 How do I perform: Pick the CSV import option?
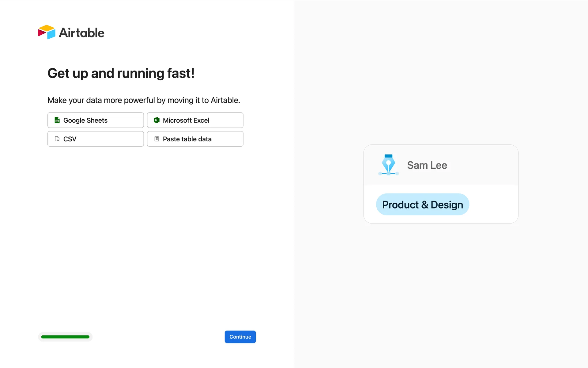coord(95,139)
